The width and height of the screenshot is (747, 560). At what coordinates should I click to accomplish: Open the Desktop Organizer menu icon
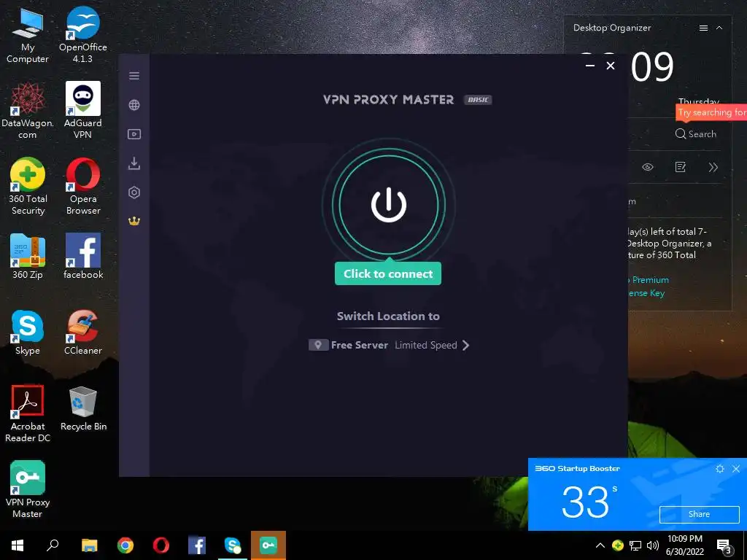coord(703,28)
